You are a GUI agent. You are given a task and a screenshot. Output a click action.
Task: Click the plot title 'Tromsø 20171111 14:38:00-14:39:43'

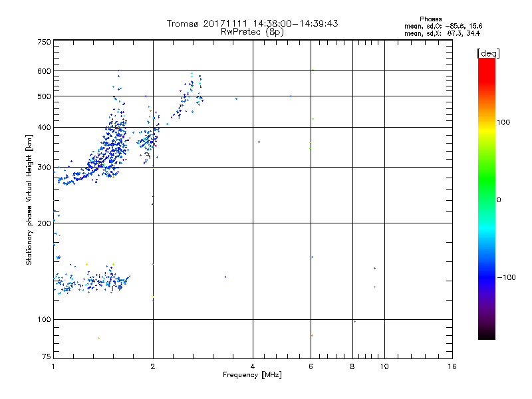pos(252,23)
